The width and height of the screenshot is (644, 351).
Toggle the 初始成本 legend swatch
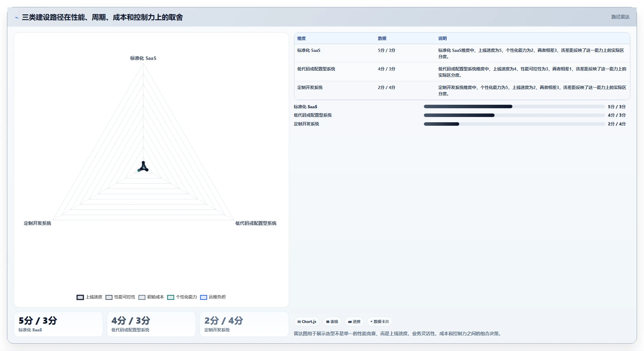[x=142, y=297]
